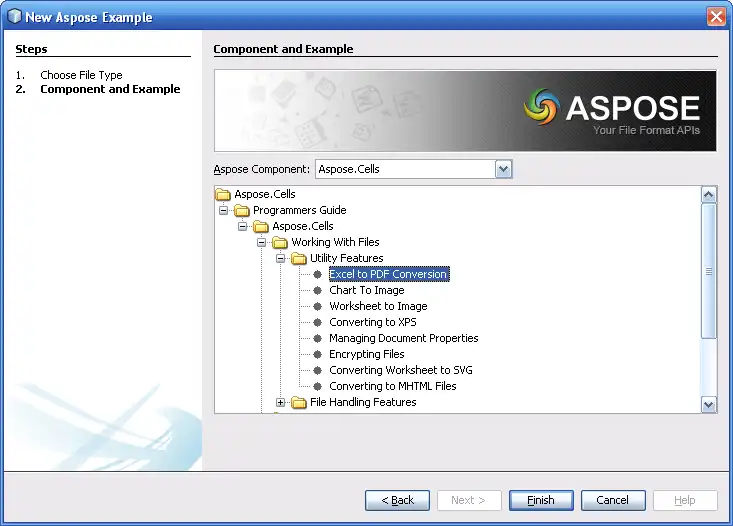733x526 pixels.
Task: Select Chart To Image example
Action: (x=366, y=290)
